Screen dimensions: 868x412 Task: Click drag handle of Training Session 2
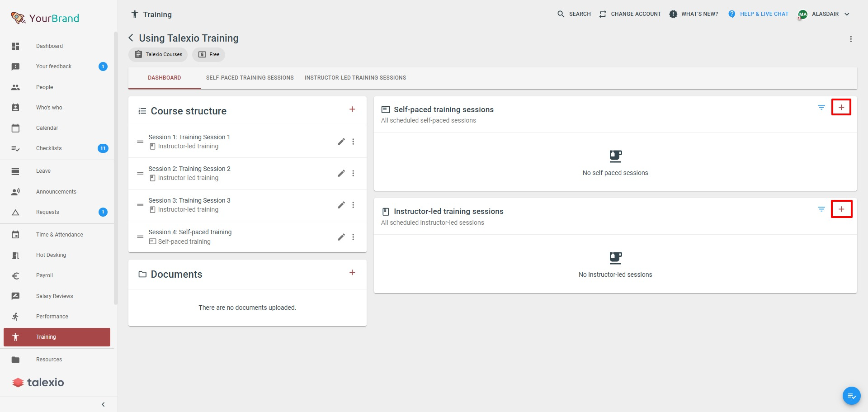pos(140,173)
